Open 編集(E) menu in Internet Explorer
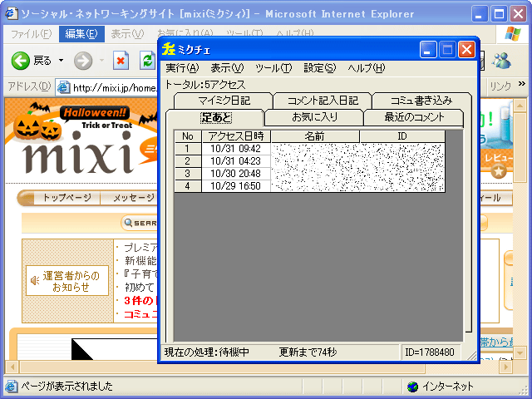532x399 pixels. tap(81, 34)
